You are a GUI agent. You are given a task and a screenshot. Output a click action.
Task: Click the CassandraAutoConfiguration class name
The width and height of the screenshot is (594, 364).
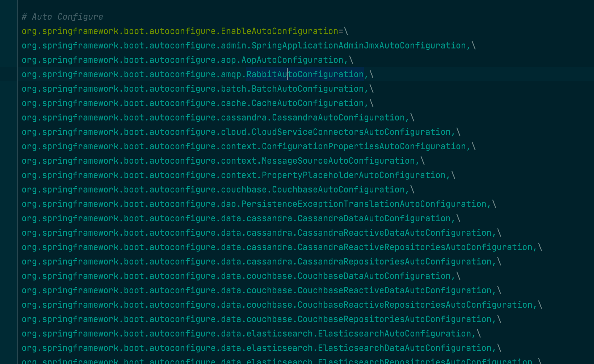338,118
